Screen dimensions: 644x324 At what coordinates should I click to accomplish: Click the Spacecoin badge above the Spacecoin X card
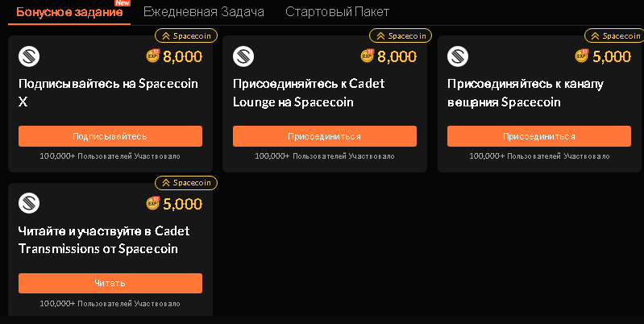186,35
